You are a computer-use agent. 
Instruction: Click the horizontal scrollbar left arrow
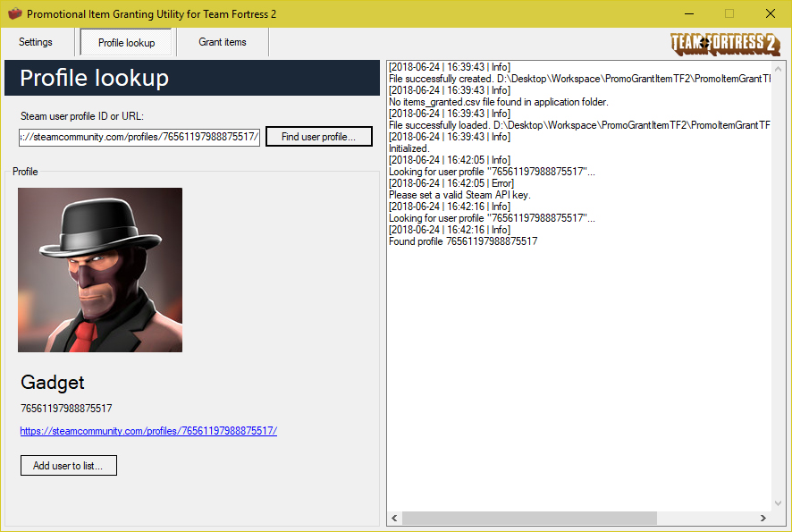tap(394, 518)
